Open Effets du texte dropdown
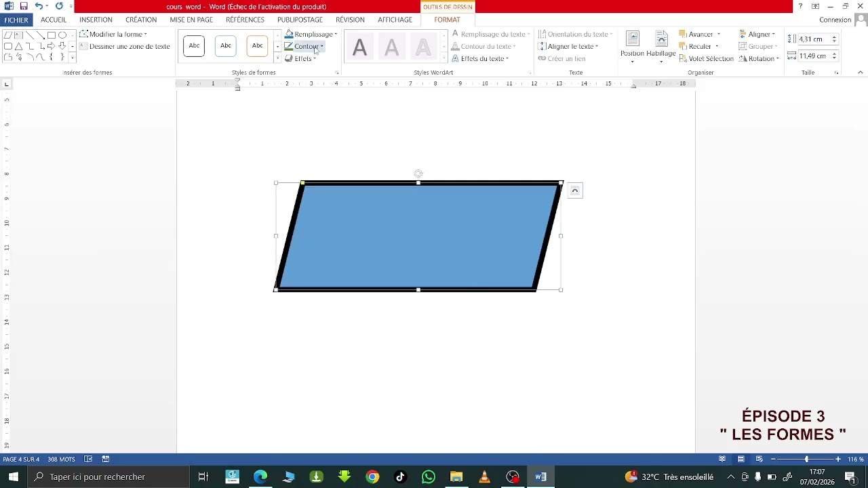The height and width of the screenshot is (488, 868). tap(480, 58)
